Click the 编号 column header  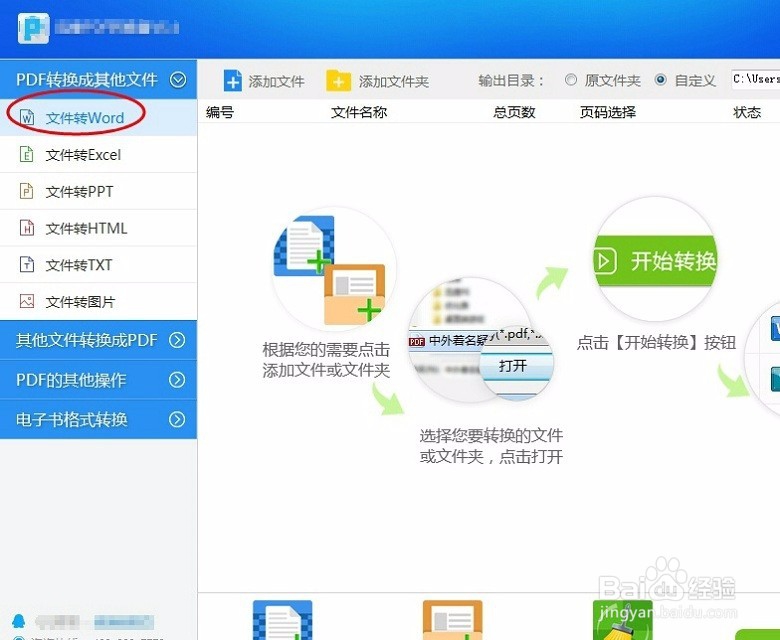(220, 112)
